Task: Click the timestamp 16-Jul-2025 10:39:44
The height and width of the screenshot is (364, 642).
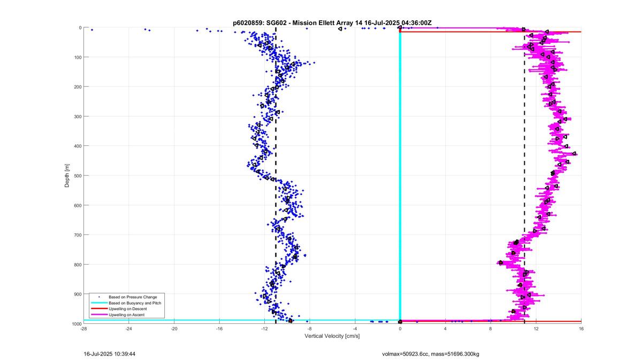Action: tap(110, 354)
